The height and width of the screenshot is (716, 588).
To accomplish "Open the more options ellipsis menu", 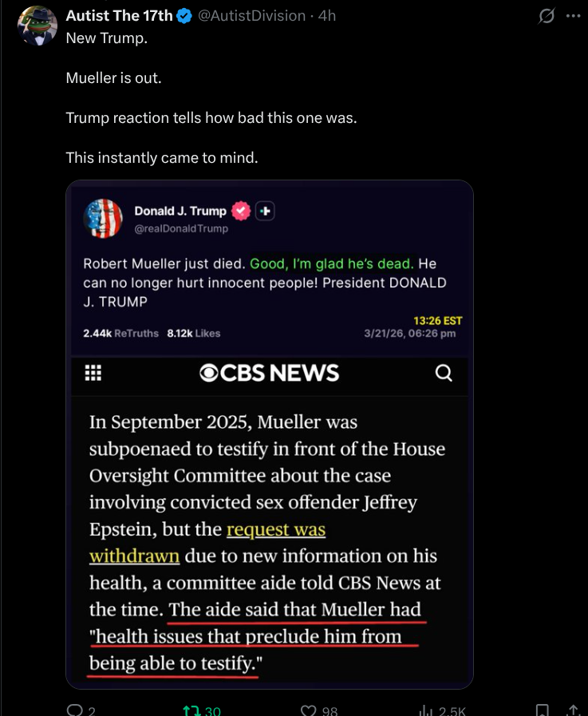I will point(573,16).
